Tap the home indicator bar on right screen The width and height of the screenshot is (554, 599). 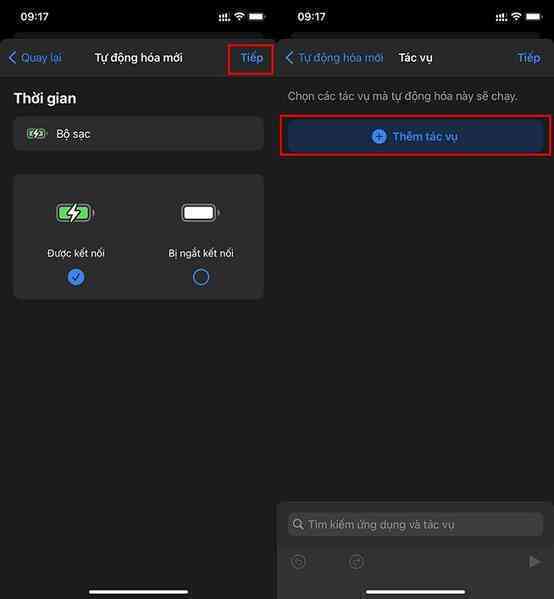point(415,592)
